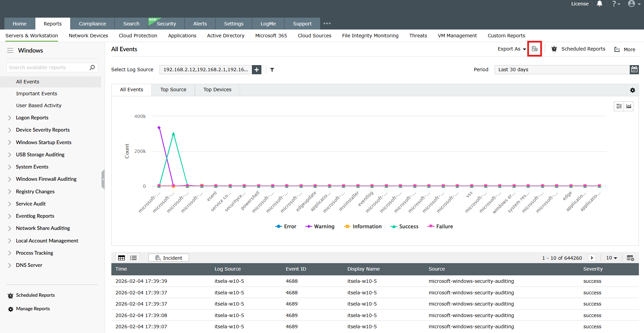Show more tabs via ellipsis icon
The image size is (644, 333).
click(x=327, y=23)
